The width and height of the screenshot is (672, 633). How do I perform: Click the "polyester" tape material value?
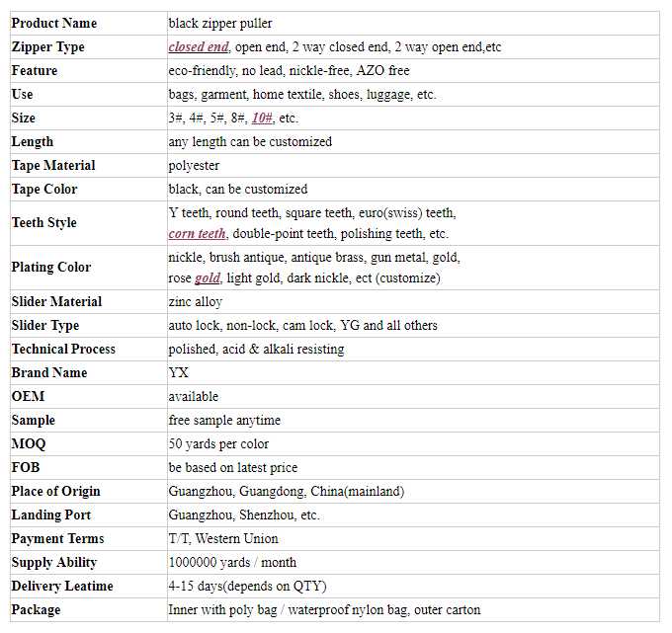pyautogui.click(x=194, y=166)
